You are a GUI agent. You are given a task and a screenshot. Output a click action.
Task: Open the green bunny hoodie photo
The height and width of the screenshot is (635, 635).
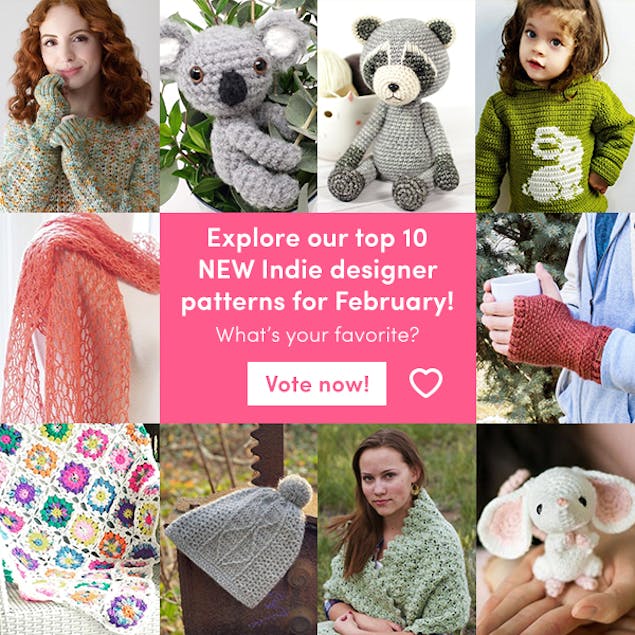click(556, 106)
